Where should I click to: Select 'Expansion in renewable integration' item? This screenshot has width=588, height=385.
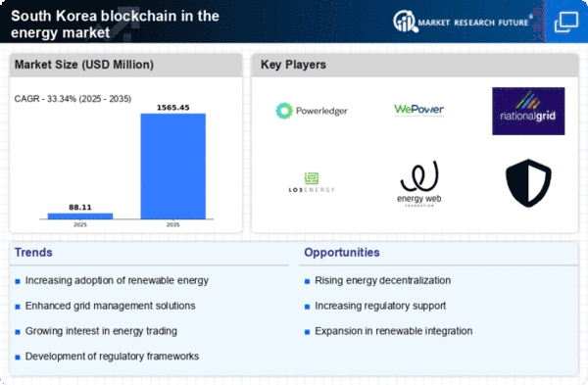pyautogui.click(x=393, y=331)
